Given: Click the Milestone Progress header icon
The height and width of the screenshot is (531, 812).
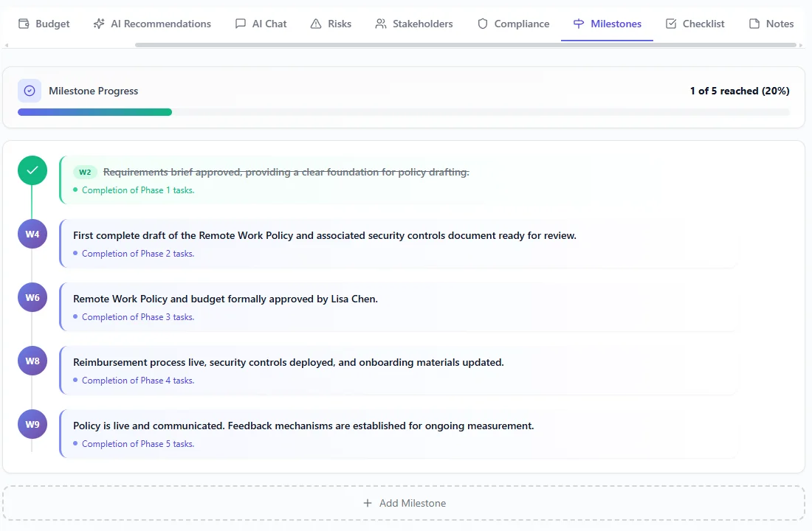Looking at the screenshot, I should click(x=30, y=91).
